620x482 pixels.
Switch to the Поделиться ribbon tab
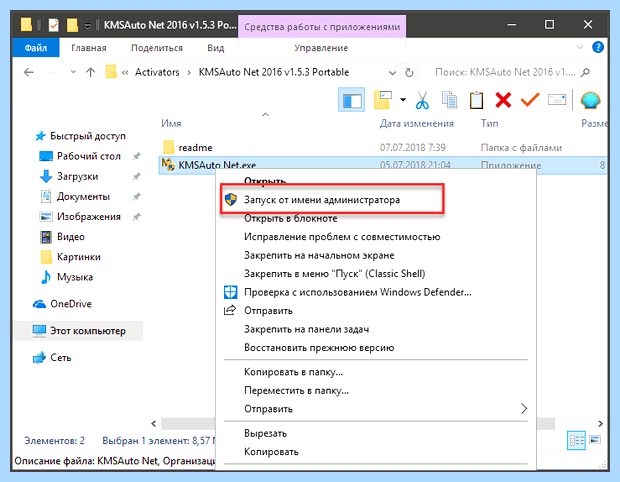157,48
